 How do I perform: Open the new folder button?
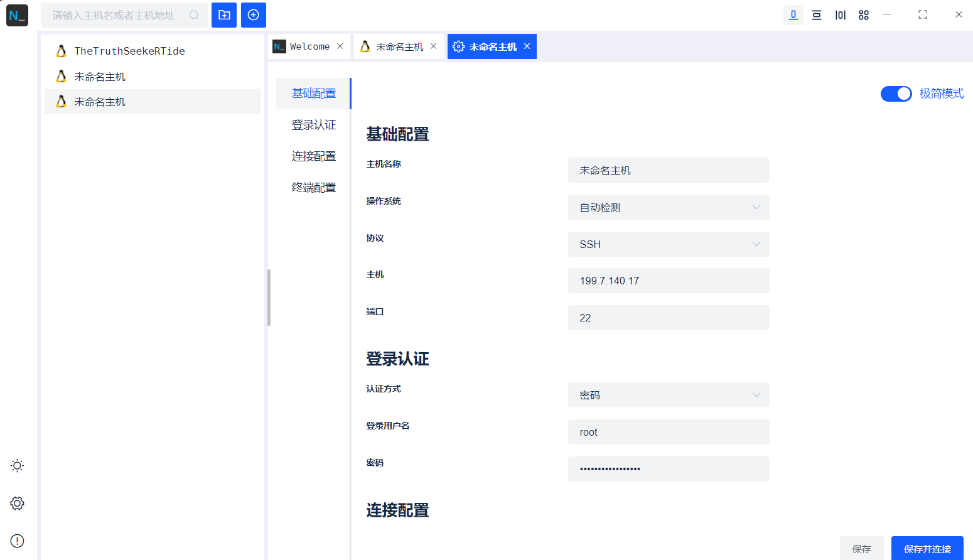224,15
